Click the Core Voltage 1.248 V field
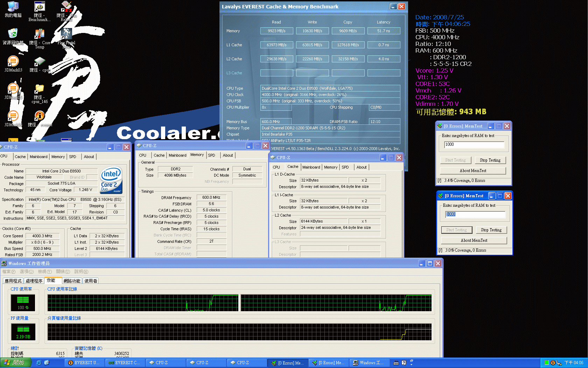 coord(85,190)
